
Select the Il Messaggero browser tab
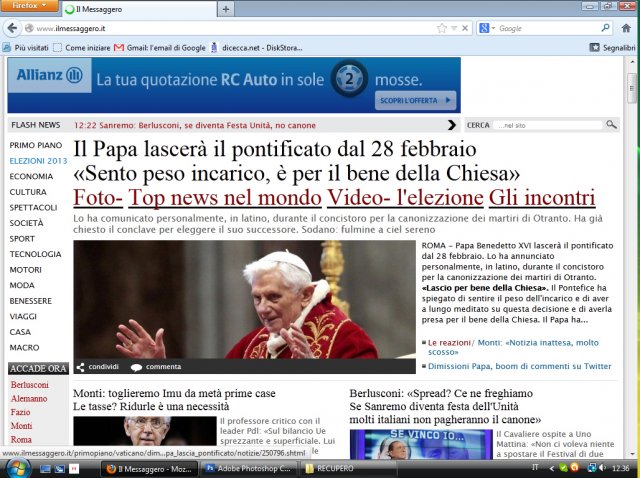139,9
